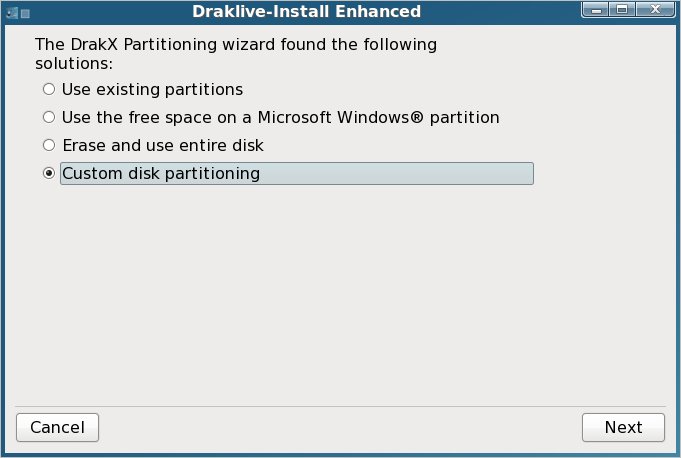Click the 'Use existing partitions' label text
This screenshot has width=681, height=458.
coord(152,89)
